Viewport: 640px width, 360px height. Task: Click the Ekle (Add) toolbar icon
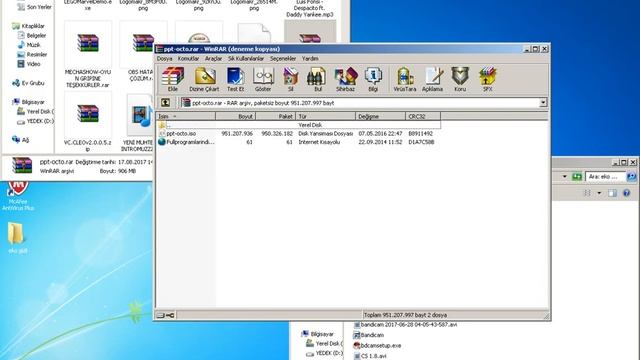(x=173, y=79)
